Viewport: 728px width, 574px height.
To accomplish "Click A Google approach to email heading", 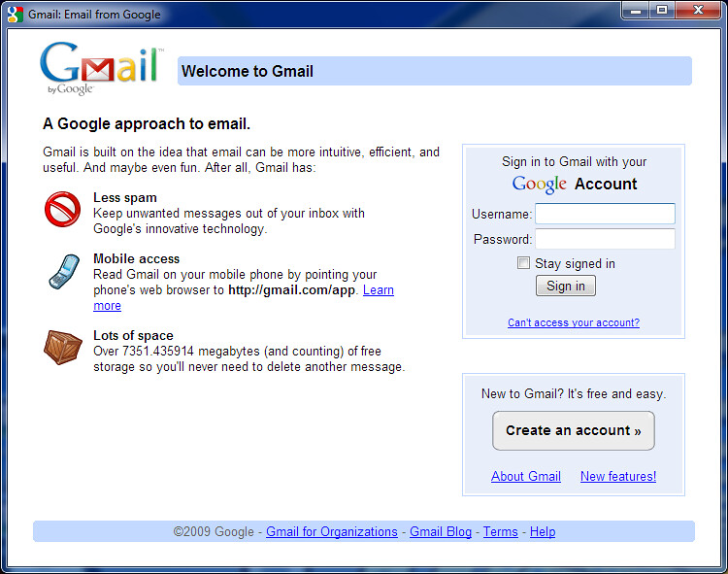I will [x=147, y=123].
